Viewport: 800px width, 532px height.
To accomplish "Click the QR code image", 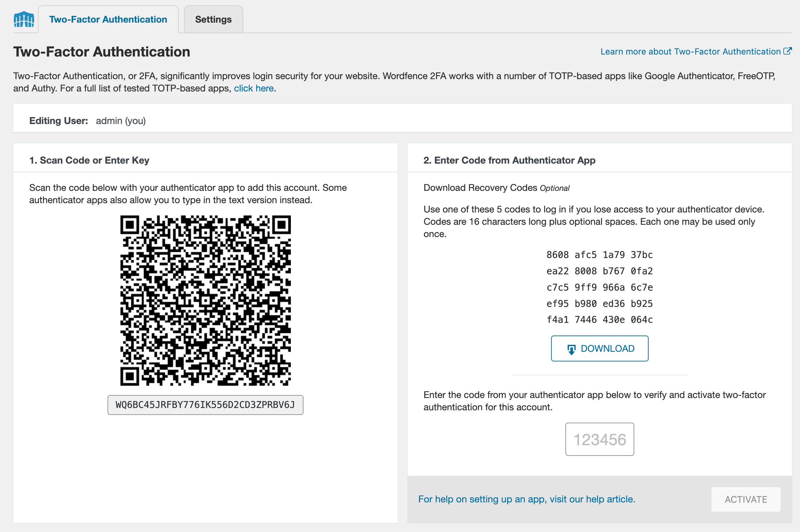I will coord(205,300).
